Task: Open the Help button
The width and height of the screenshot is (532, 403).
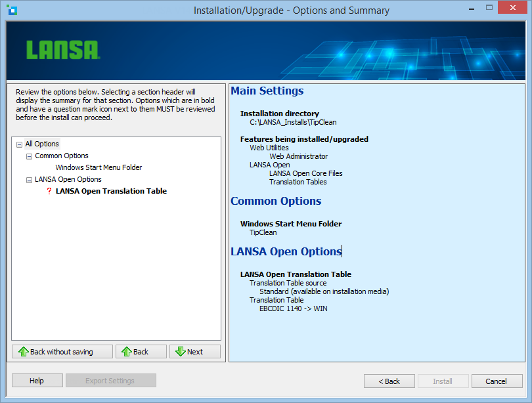Action: coord(37,381)
